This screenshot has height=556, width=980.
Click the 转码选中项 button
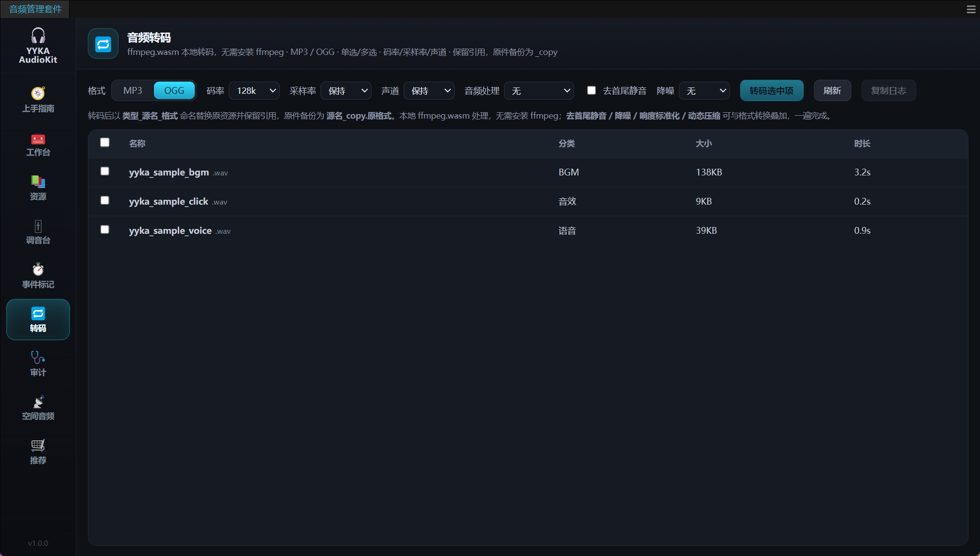772,91
